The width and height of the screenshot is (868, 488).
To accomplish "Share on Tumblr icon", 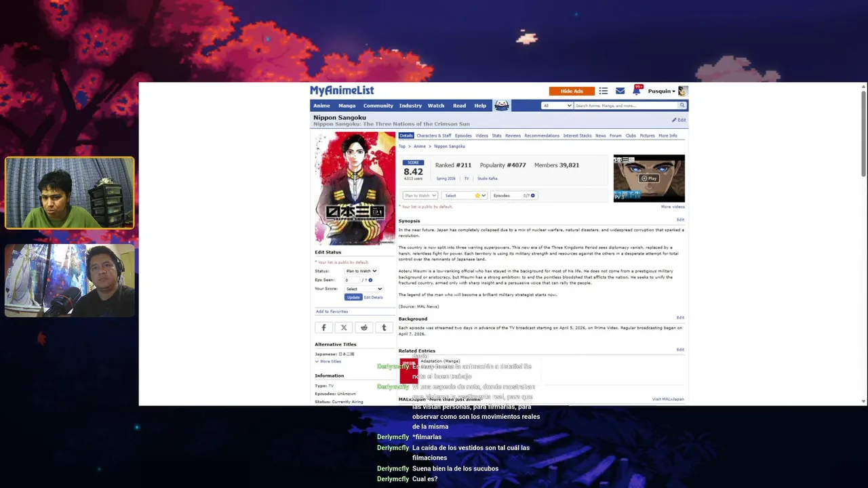I will coord(384,327).
